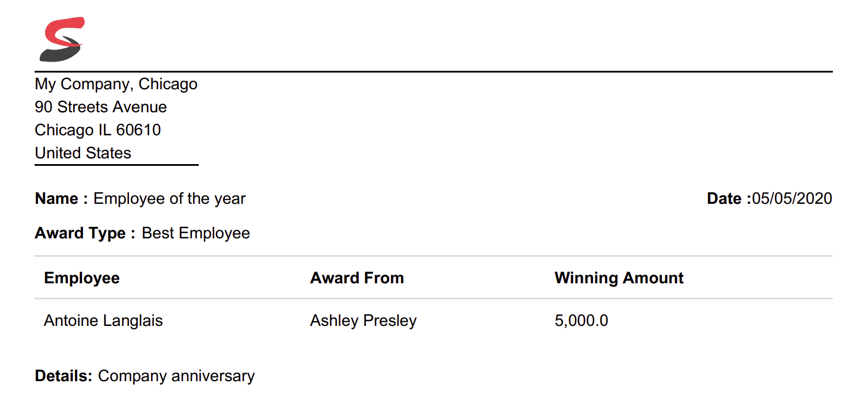
Task: Click the bold 'Details:' label
Action: point(63,376)
